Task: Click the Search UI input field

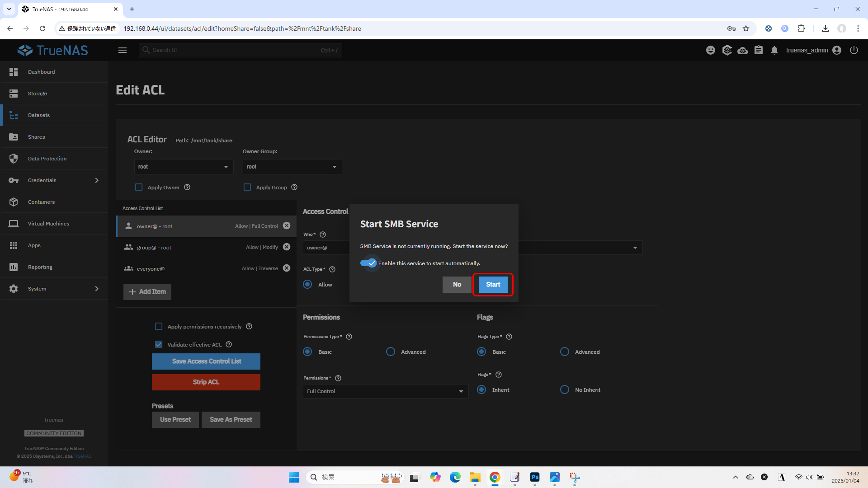Action: coord(240,50)
